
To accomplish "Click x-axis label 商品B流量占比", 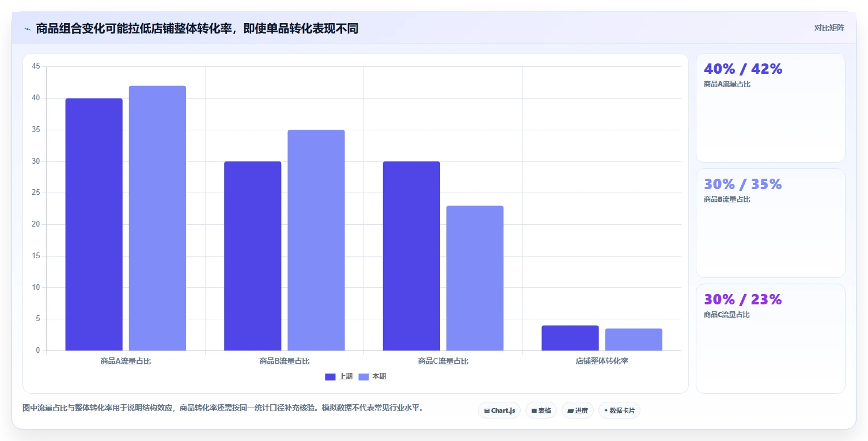I will (285, 361).
